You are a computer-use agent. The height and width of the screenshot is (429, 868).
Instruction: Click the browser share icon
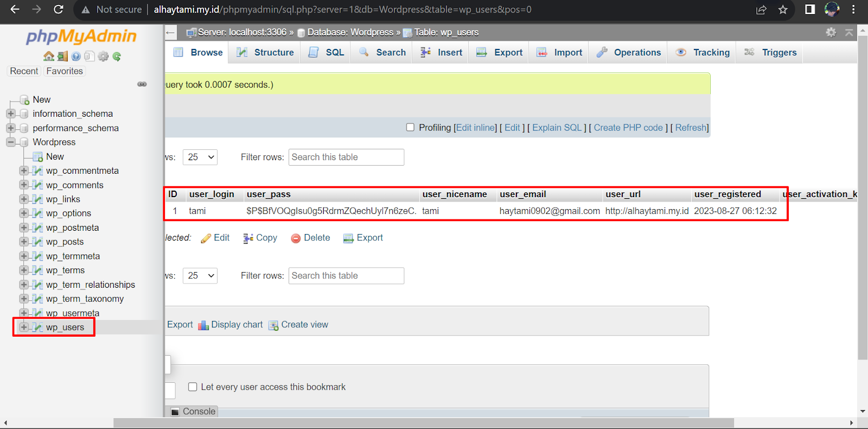tap(761, 9)
